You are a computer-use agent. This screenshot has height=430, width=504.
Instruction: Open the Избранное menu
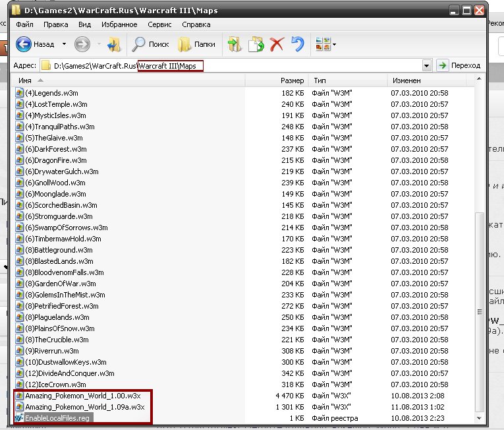pyautogui.click(x=119, y=24)
